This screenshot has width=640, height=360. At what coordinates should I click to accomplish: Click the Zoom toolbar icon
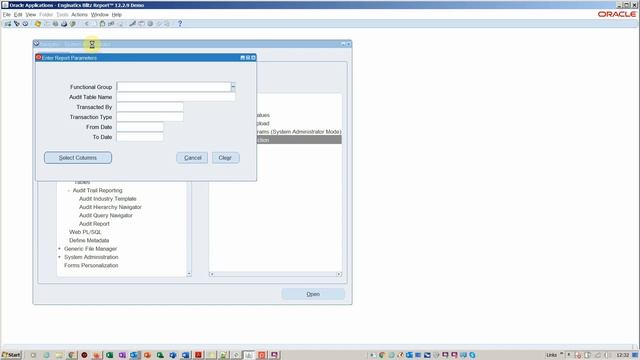141,24
